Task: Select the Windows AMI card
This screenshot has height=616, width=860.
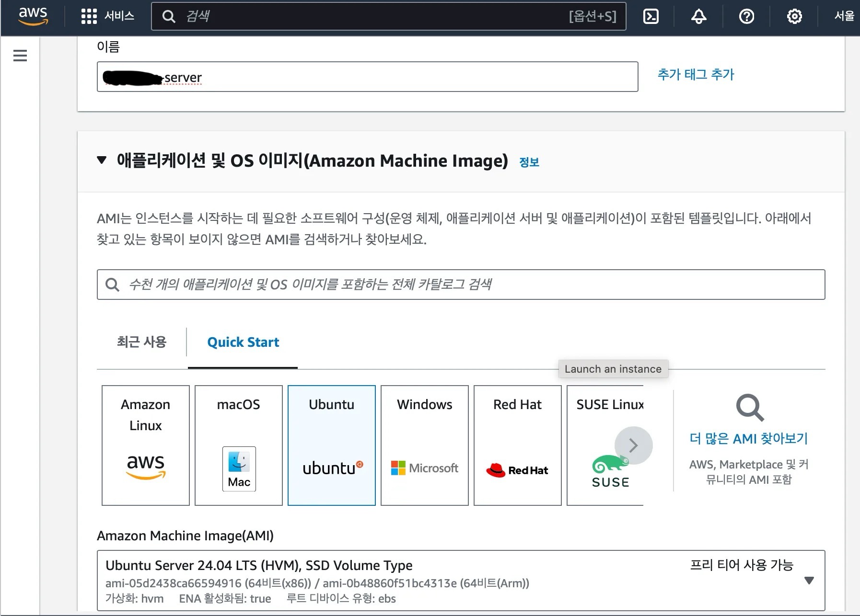Action: coord(425,445)
